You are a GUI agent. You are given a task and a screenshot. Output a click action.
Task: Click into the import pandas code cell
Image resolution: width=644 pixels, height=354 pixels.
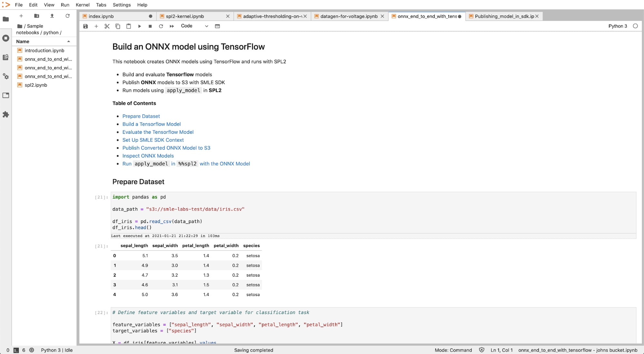[x=374, y=212]
